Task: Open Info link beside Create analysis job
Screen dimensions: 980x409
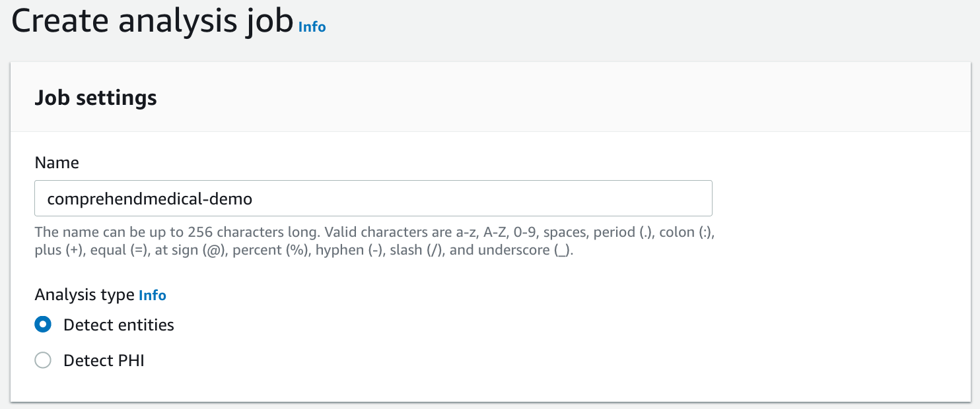Action: [312, 26]
